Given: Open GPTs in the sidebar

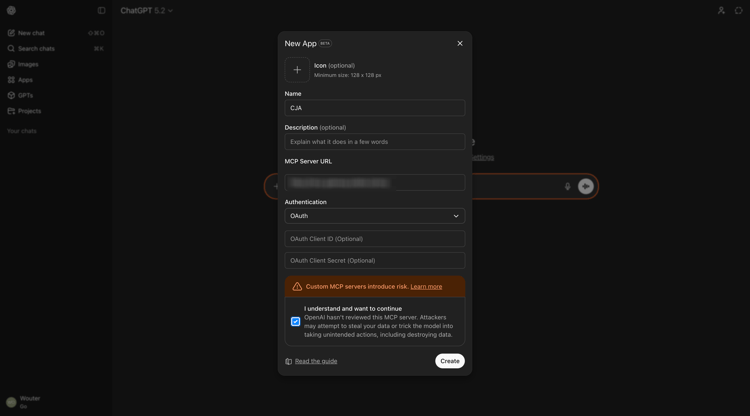Looking at the screenshot, I should 56,95.
